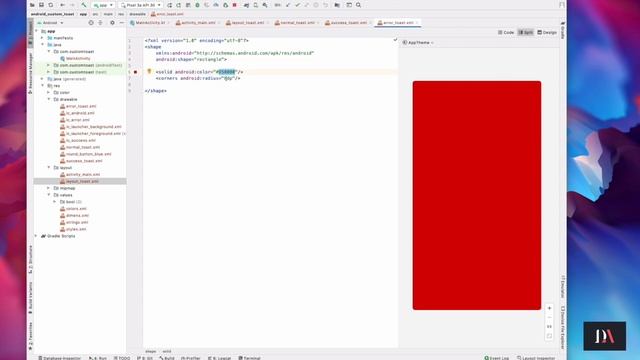Click the red Stop button icon
This screenshot has height=360, width=640.
coord(235,5)
